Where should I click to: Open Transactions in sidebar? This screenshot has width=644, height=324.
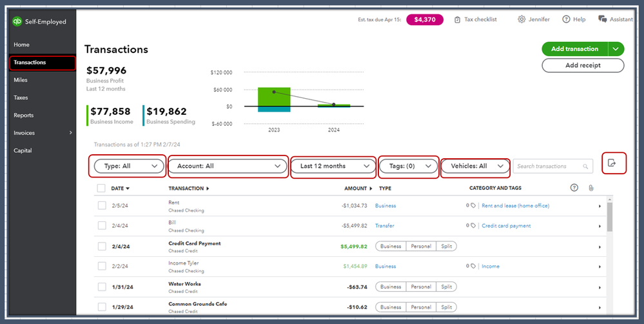(43, 63)
